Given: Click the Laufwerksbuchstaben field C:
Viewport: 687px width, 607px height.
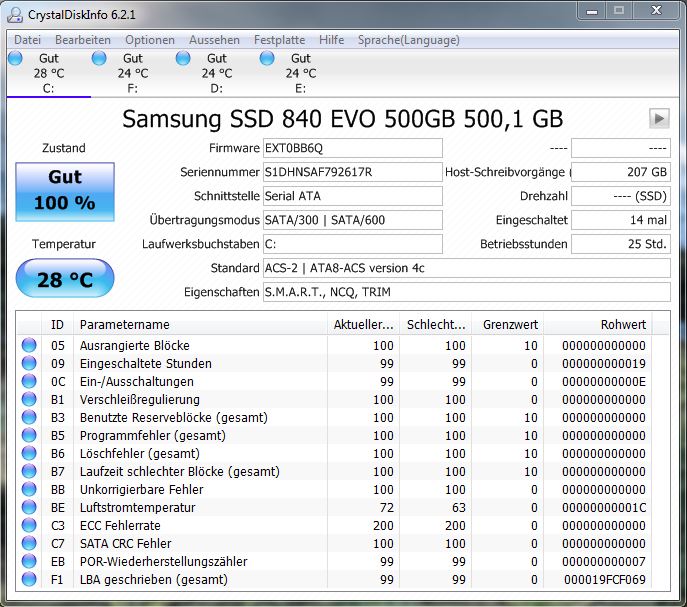Looking at the screenshot, I should pos(353,244).
